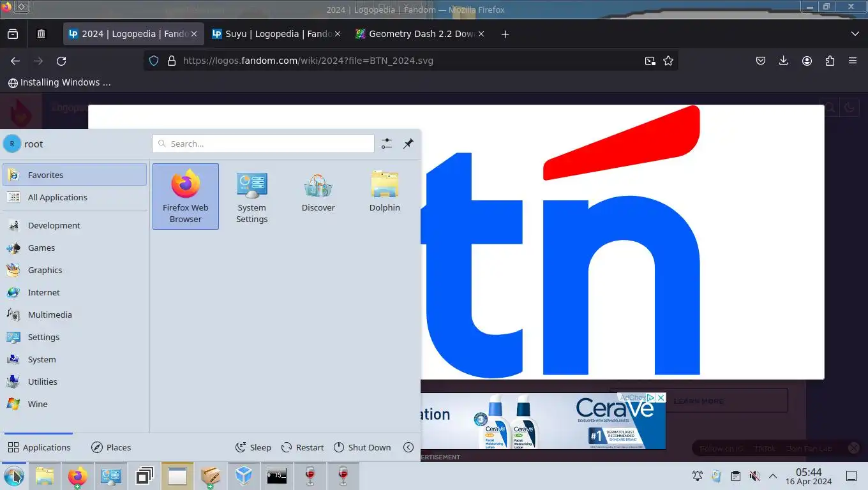The image size is (868, 490).
Task: Open the Settings category in launcher
Action: pyautogui.click(x=75, y=337)
